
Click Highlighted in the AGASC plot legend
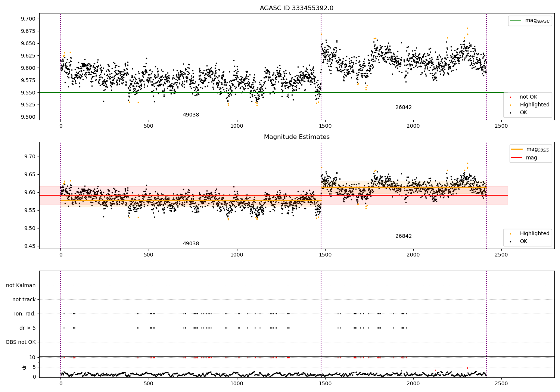tap(534, 105)
